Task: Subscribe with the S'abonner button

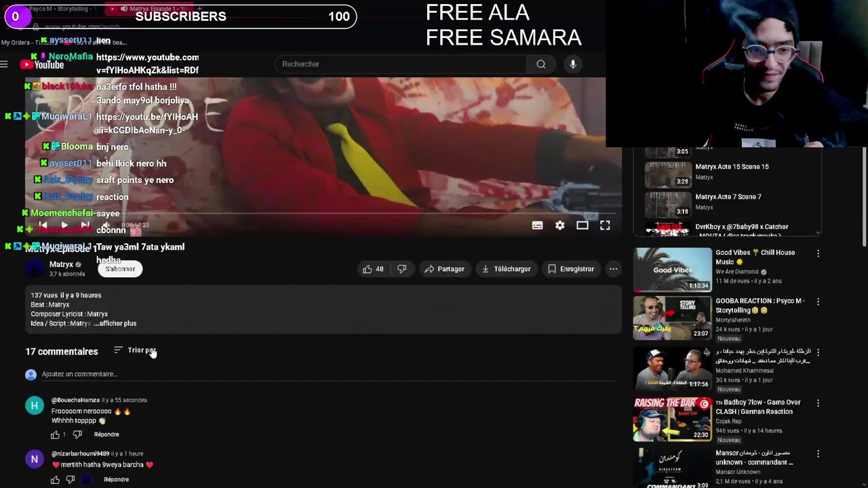Action: [120, 269]
